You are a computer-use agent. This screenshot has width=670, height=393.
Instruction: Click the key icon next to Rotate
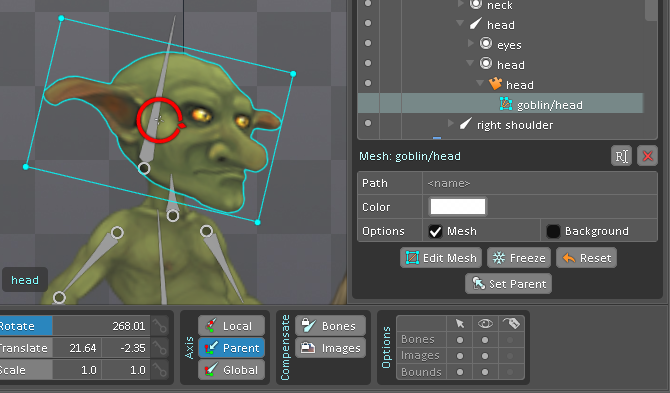pos(160,326)
